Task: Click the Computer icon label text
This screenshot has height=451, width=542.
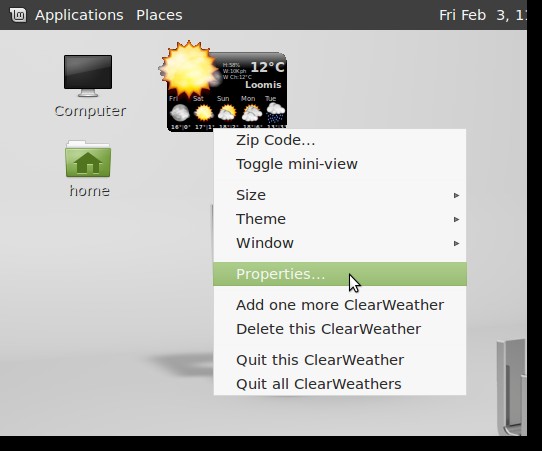Action: point(90,111)
